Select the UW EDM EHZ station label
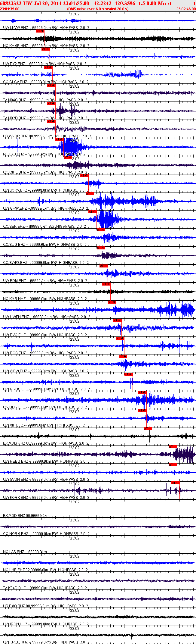 pyautogui.click(x=45, y=281)
